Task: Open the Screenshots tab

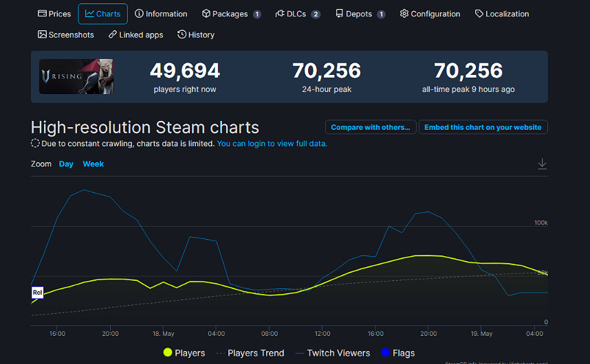Action: 65,34
